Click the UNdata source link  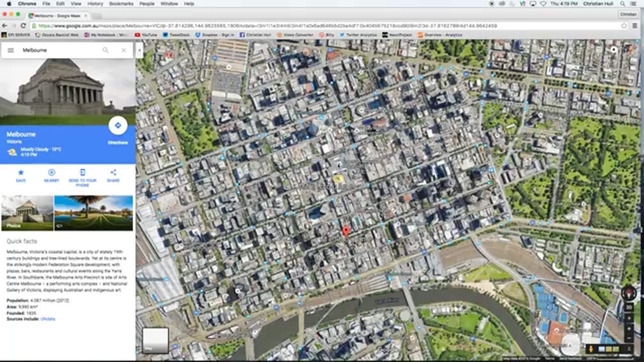coord(48,319)
